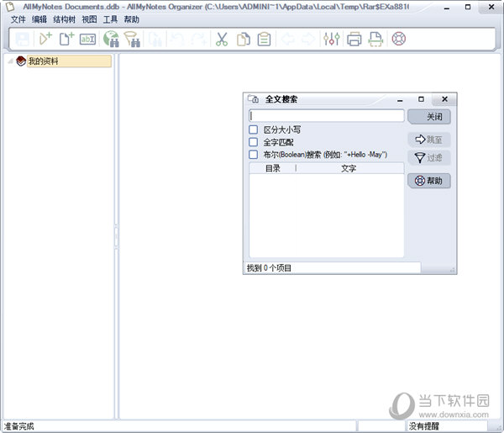Viewport: 504px width, 433px height.
Task: Open the 文件 menu
Action: 18,19
